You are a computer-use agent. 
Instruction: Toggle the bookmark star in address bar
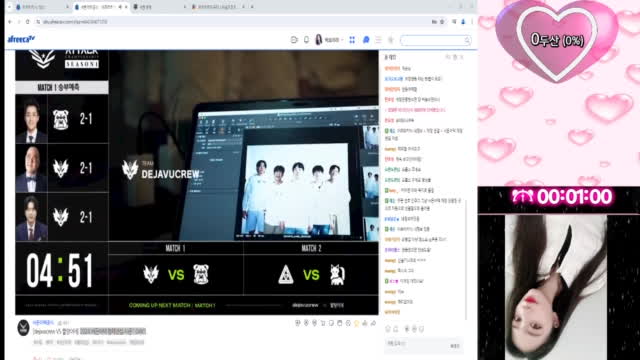[442, 22]
